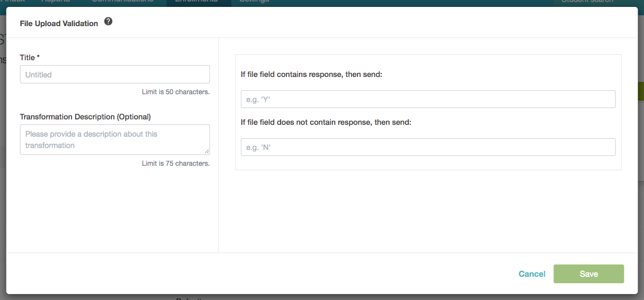Click the 'Limit is 50 characters.' hint
Screen dimensions: 644x300
click(176, 92)
